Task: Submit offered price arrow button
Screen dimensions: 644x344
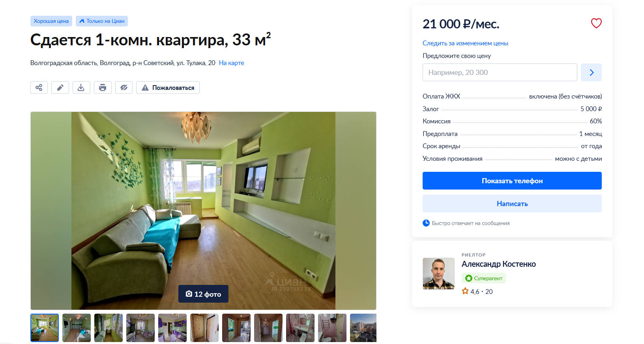Action: click(591, 73)
